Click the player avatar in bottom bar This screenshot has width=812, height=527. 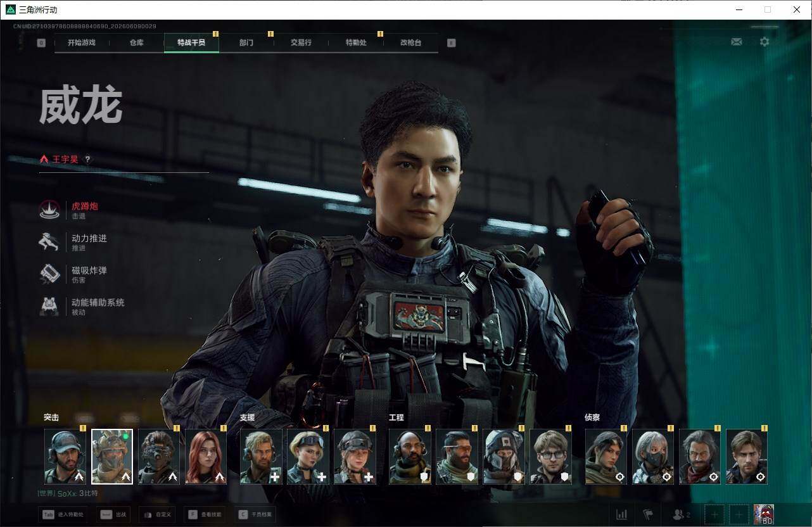764,514
